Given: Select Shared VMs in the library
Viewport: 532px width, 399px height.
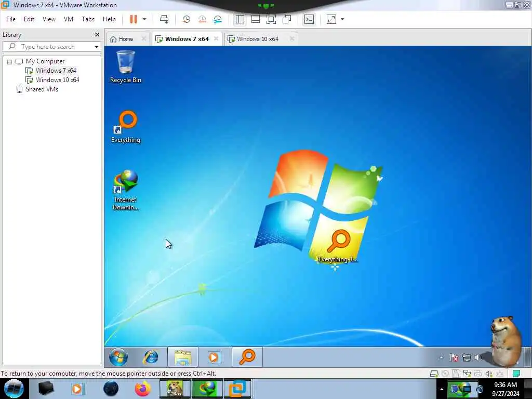Looking at the screenshot, I should [42, 89].
